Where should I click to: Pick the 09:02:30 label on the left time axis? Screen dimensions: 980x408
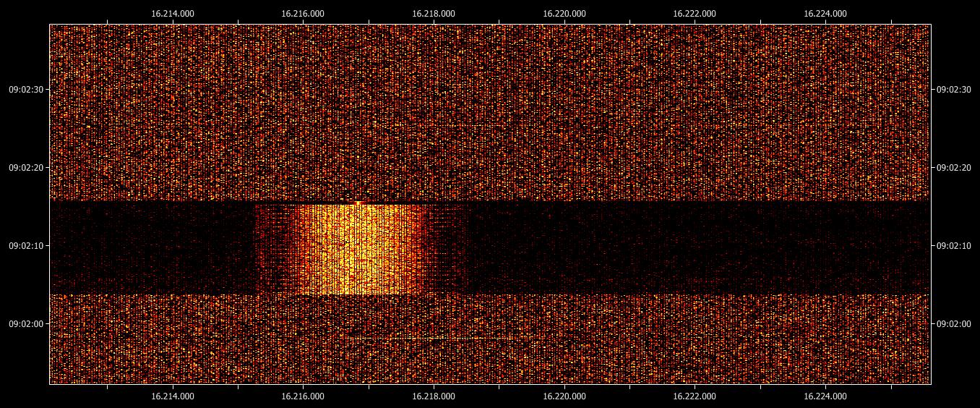point(25,89)
